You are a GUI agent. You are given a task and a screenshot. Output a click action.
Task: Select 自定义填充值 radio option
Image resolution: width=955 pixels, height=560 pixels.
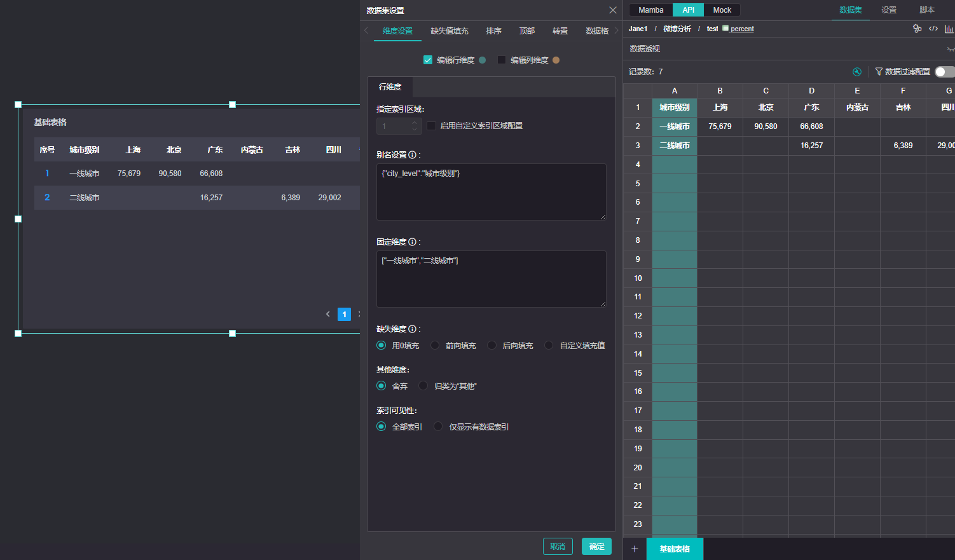549,345
